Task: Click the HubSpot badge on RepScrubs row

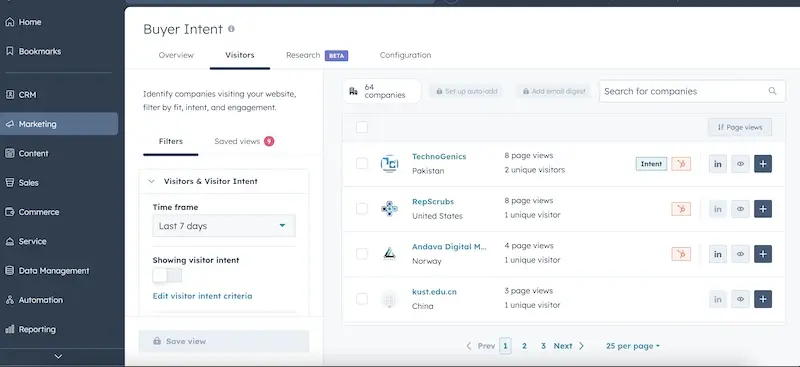Action: coord(681,209)
